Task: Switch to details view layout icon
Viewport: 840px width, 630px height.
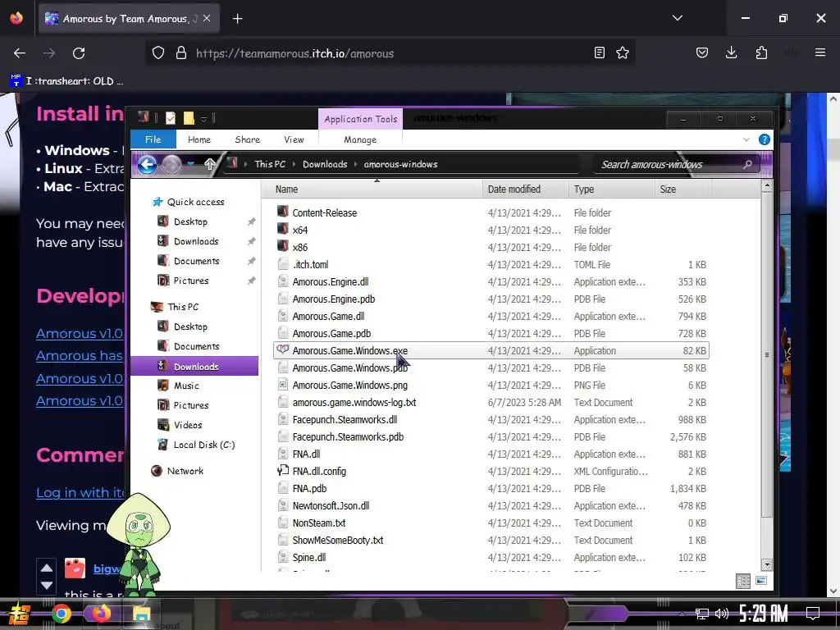Action: tap(743, 582)
